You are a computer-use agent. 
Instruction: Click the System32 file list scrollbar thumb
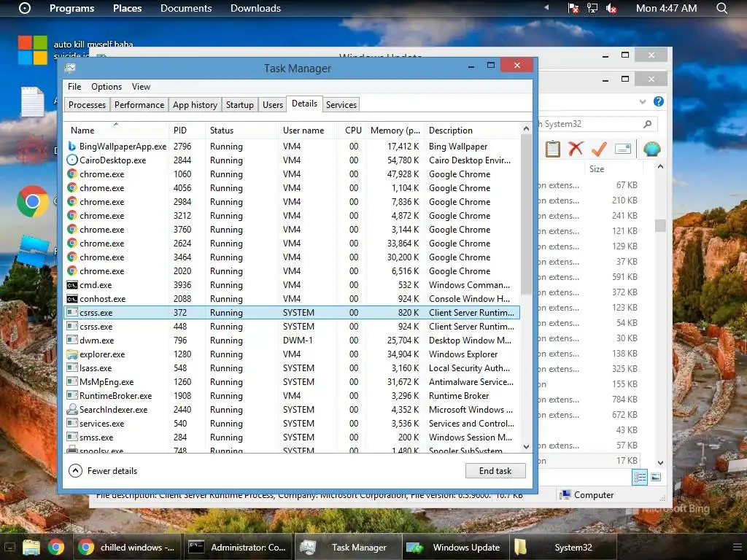[x=660, y=226]
